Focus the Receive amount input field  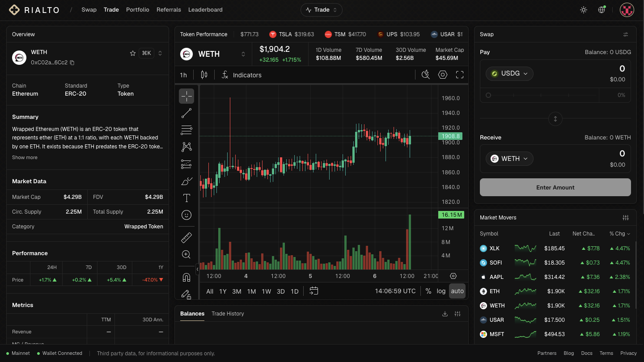622,154
